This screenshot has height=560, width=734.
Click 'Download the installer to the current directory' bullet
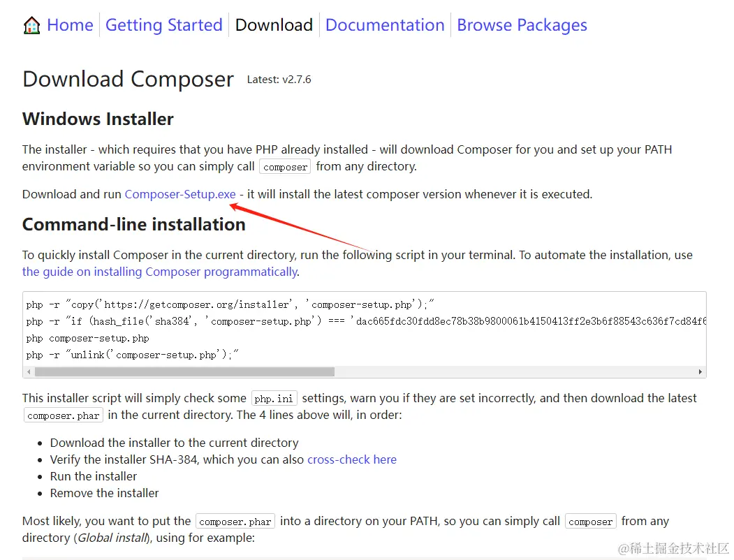[174, 443]
